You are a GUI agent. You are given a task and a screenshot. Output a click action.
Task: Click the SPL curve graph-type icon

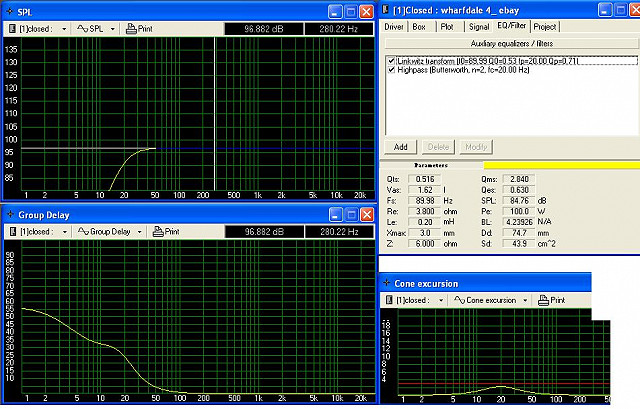click(x=81, y=29)
